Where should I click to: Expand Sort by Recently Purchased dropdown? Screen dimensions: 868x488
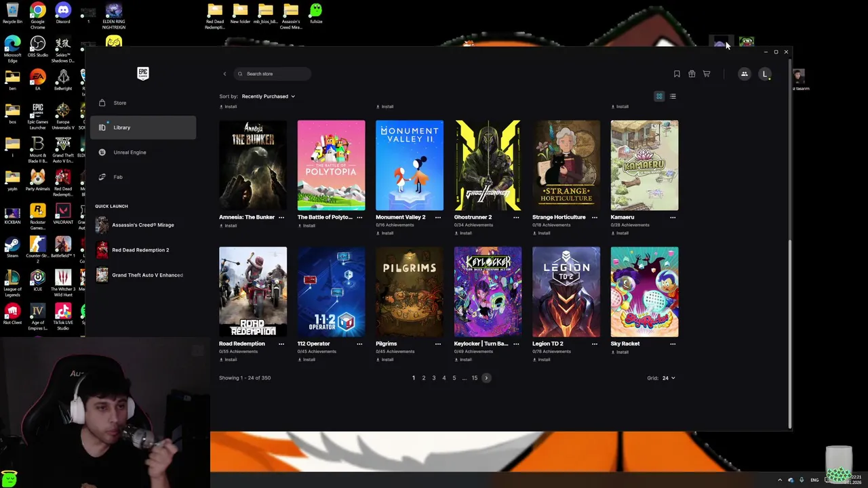268,96
